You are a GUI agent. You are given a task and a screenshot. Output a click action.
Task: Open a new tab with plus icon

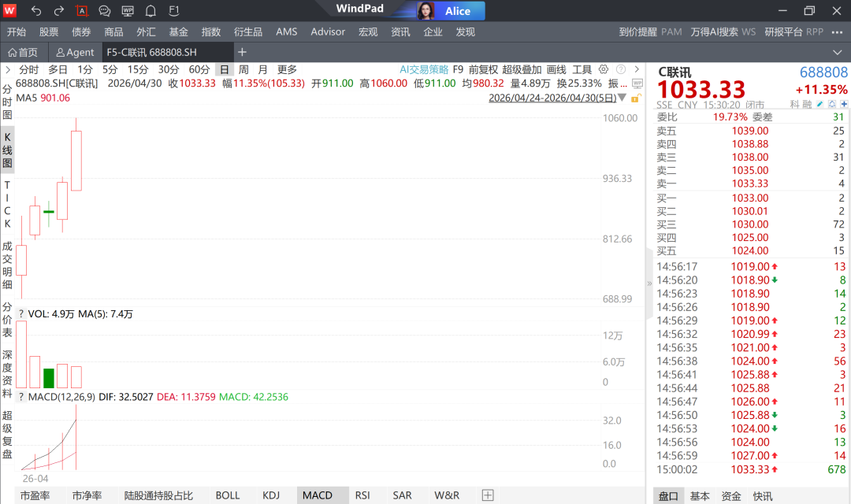pos(242,52)
